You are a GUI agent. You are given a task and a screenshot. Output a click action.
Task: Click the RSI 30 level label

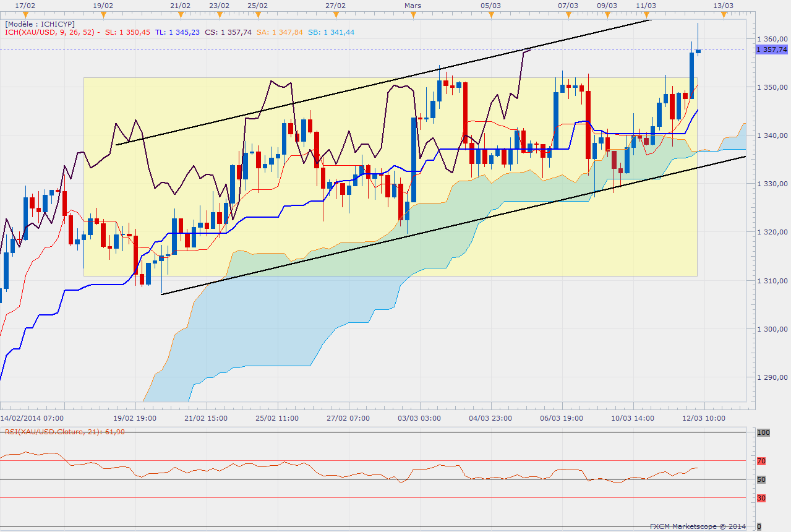[x=761, y=498]
